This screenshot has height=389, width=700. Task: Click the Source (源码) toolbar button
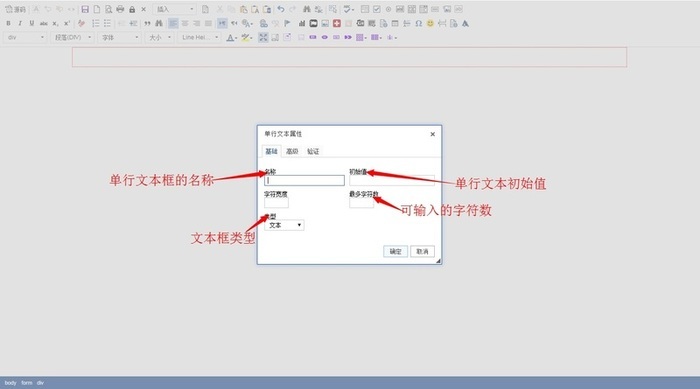tap(15, 9)
